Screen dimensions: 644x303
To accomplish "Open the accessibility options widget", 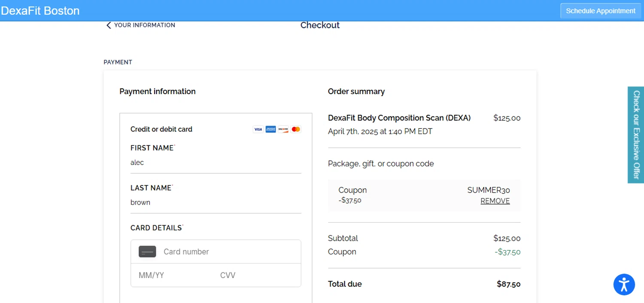I will 624,285.
